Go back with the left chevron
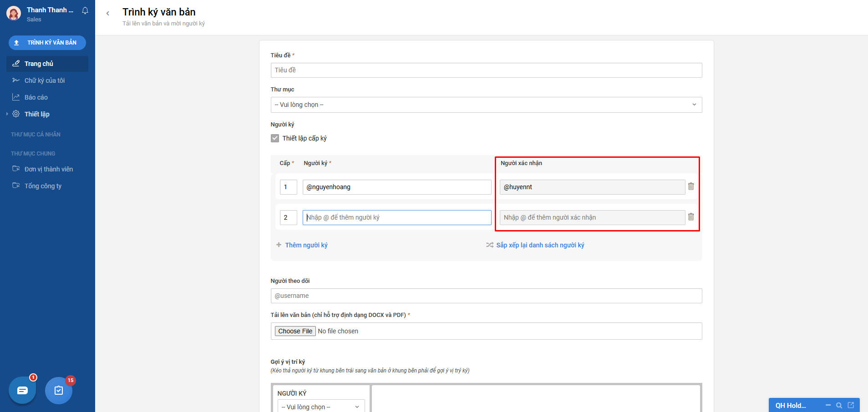 tap(108, 13)
